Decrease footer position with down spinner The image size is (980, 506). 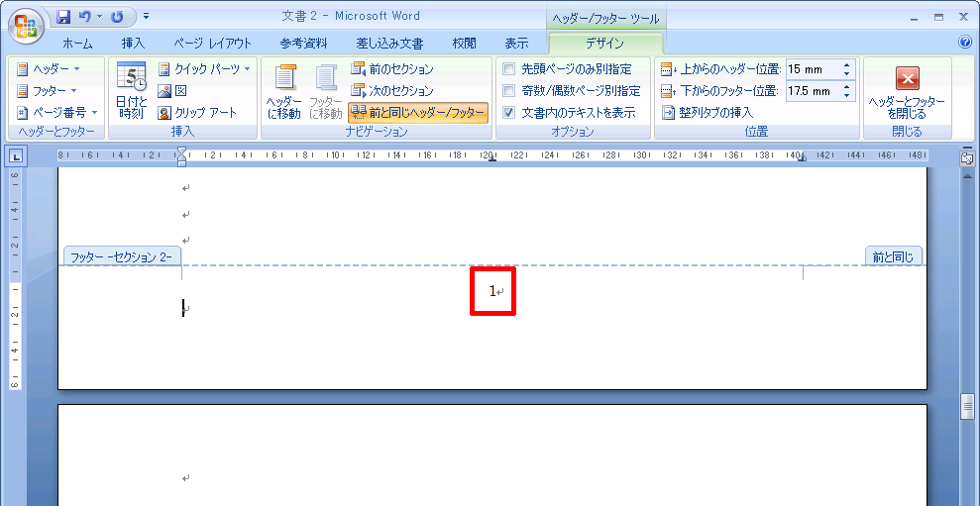[847, 95]
